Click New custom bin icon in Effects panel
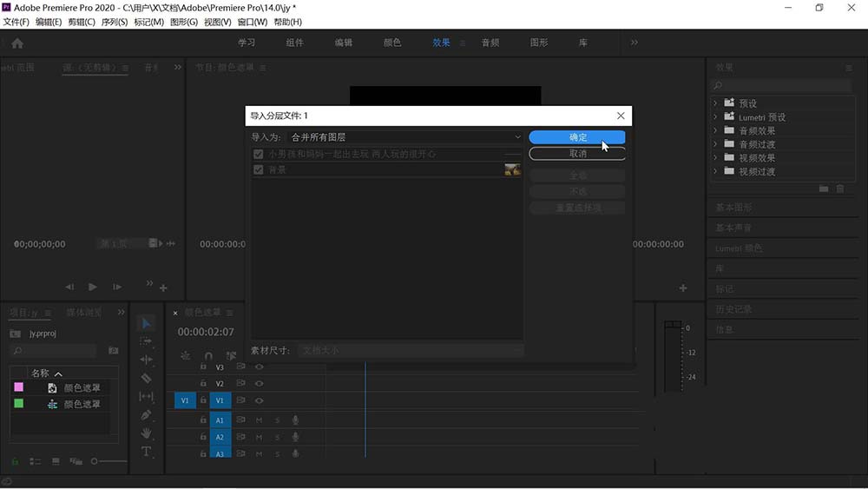Image resolution: width=868 pixels, height=489 pixels. pyautogui.click(x=824, y=188)
